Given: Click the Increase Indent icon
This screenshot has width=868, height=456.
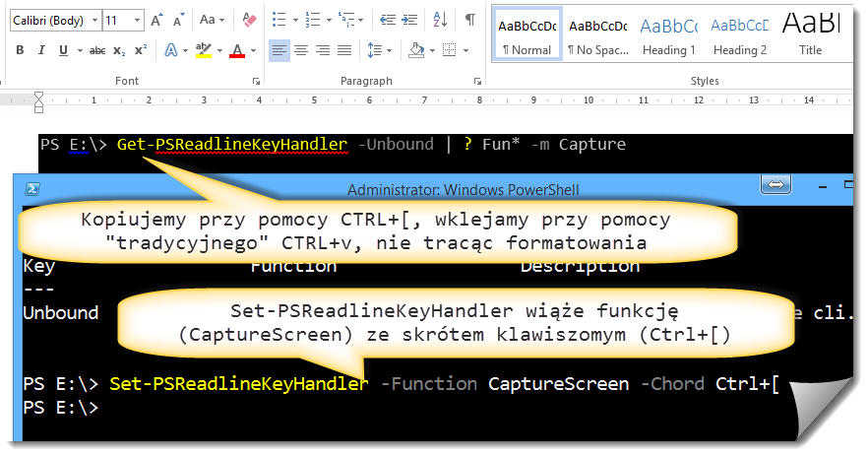Looking at the screenshot, I should click(408, 19).
